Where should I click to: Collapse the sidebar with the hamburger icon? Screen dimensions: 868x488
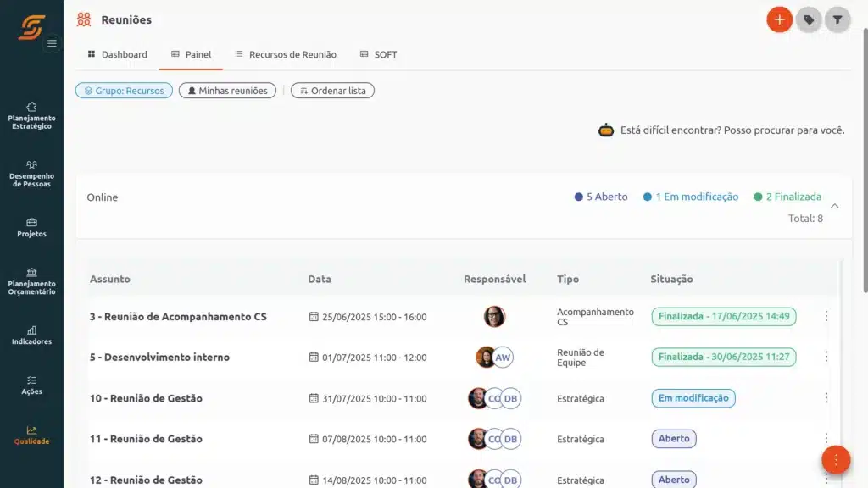pos(52,43)
